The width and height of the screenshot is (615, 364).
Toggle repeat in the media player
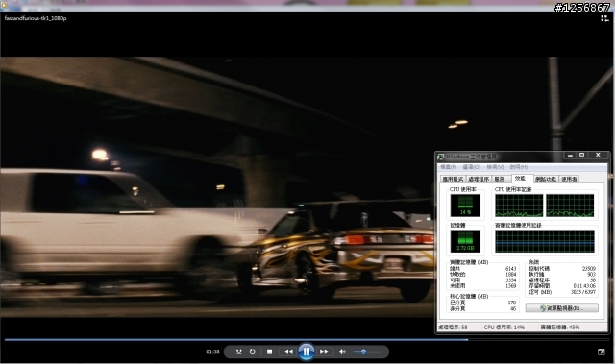click(252, 352)
